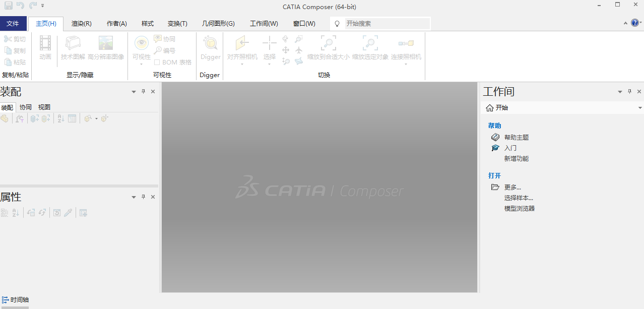Switch to the 样式 ribbon tab
This screenshot has width=644, height=309.
148,24
